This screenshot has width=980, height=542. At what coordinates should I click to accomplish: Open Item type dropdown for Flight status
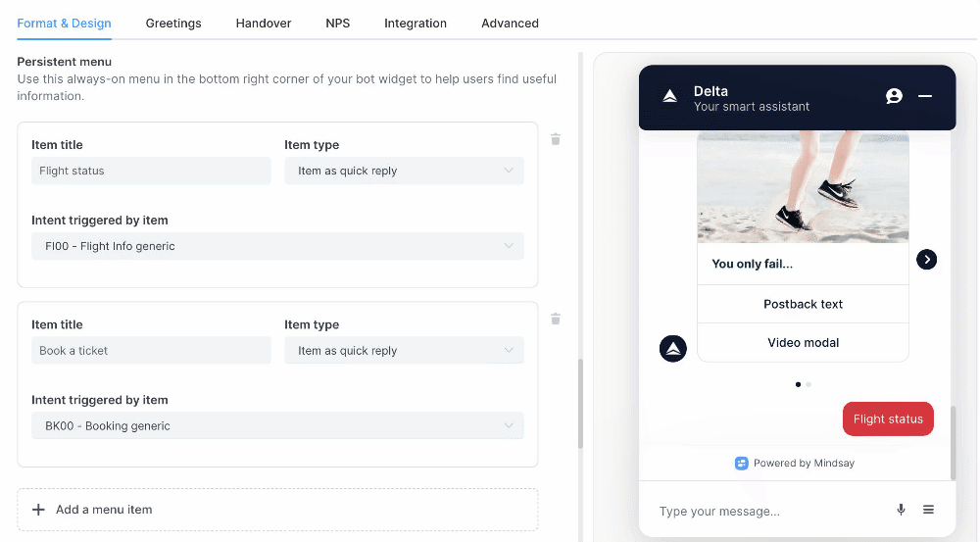click(x=404, y=171)
